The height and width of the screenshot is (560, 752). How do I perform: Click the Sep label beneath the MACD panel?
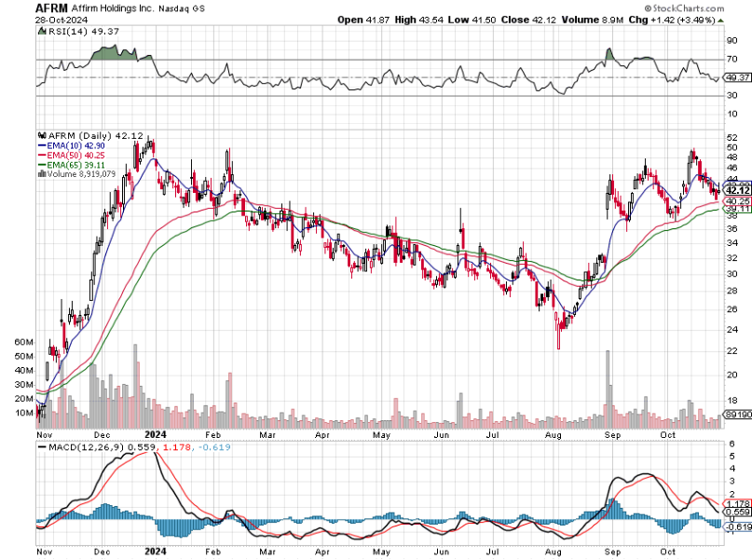tap(612, 552)
